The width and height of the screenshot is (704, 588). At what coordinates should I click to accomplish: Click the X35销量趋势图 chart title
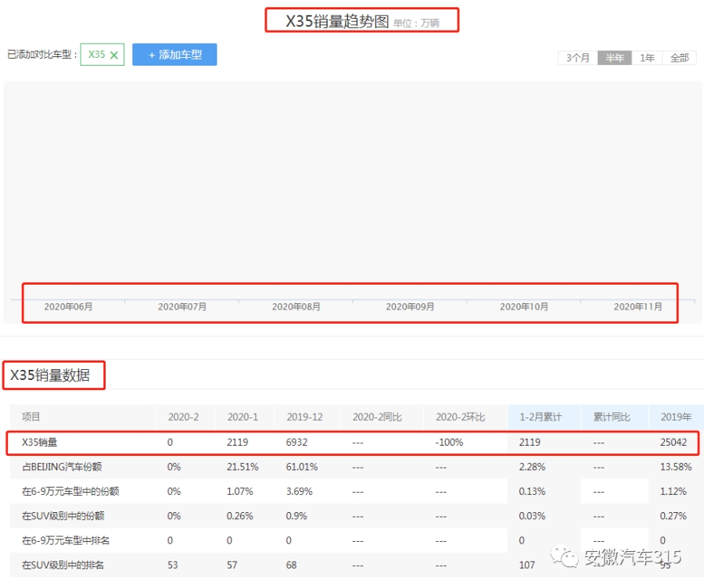(337, 21)
